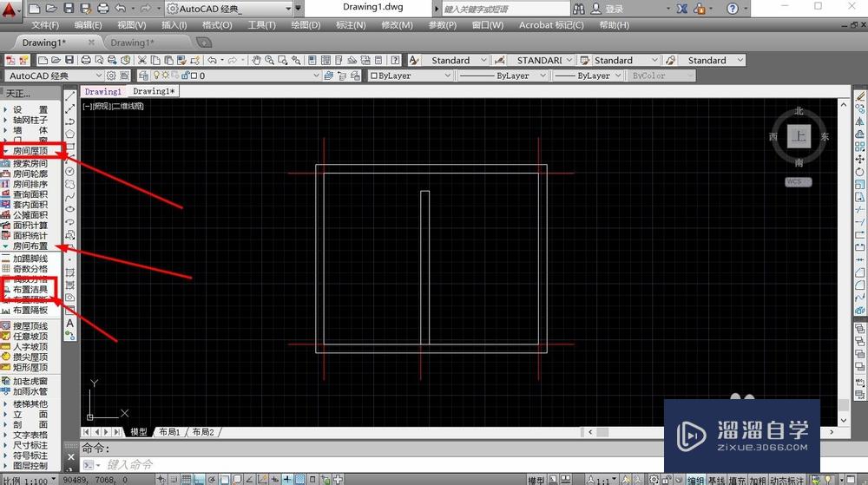868x485 pixels.
Task: Click Save icon in quick access toolbar
Action: tap(69, 9)
